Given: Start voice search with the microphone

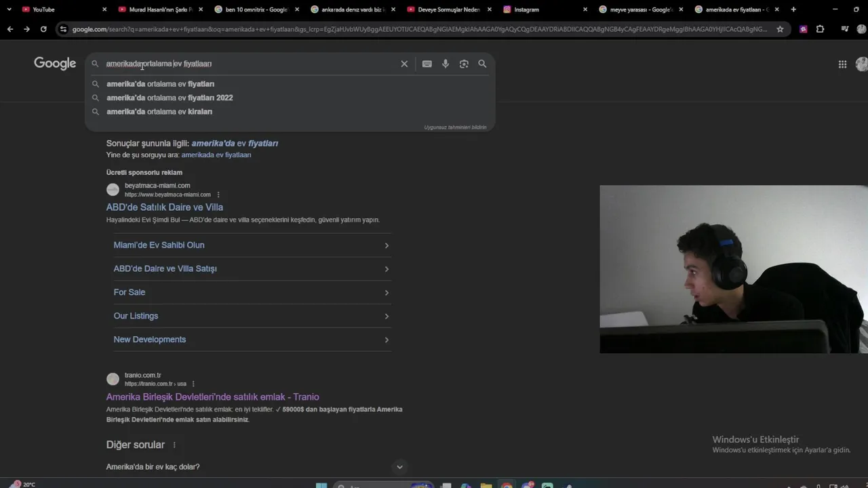Looking at the screenshot, I should [x=446, y=64].
